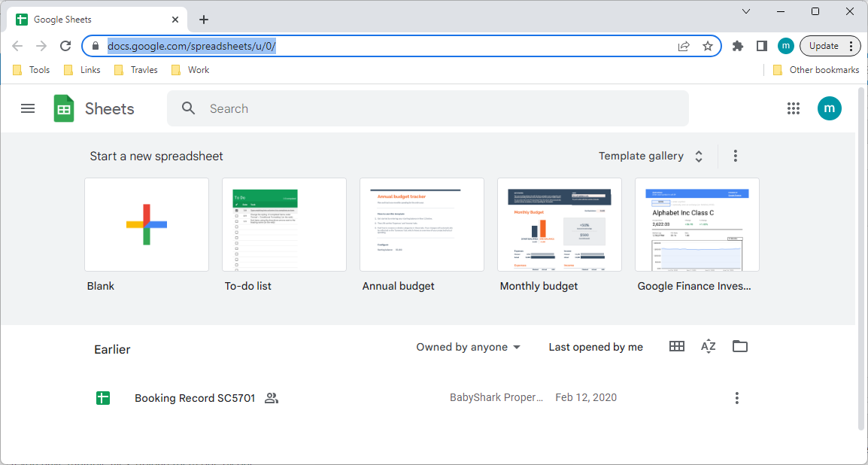868x465 pixels.
Task: Bookmark this page with the star icon
Action: click(708, 46)
